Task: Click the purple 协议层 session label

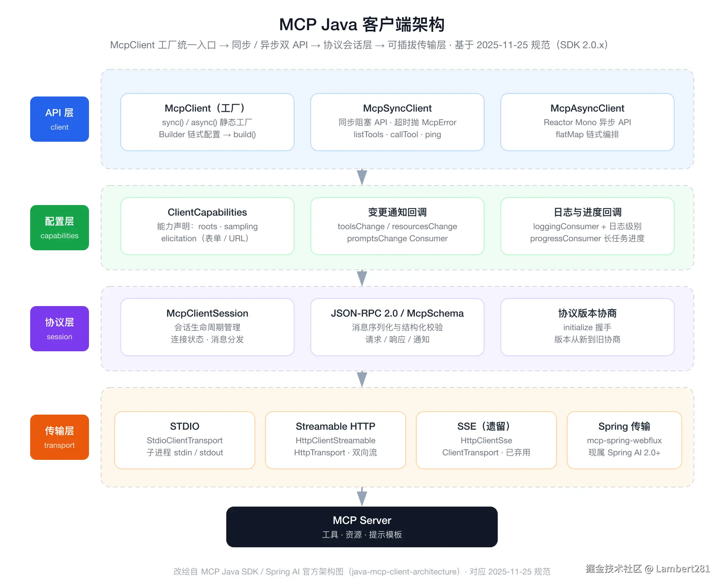Action: click(60, 329)
